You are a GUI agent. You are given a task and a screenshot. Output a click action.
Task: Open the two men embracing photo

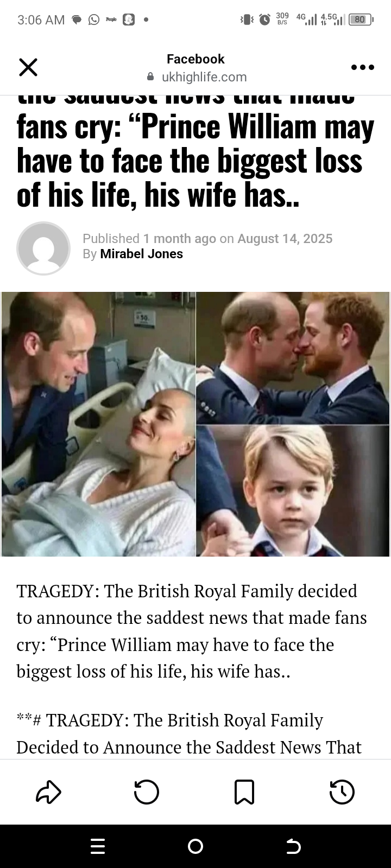[x=293, y=358]
